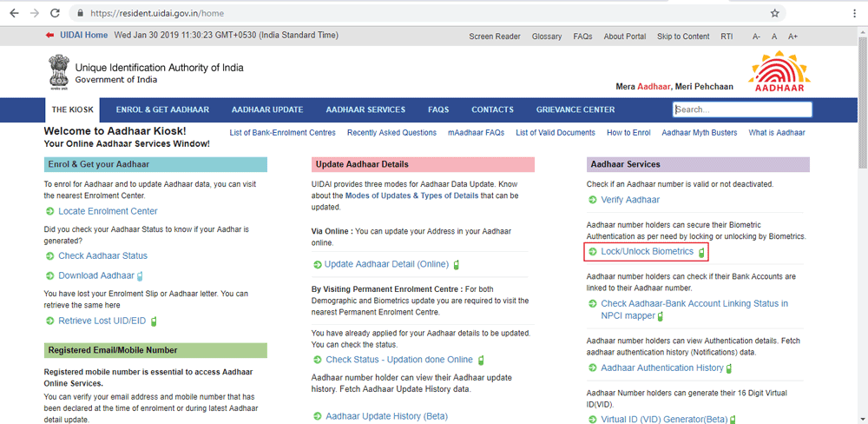Open the Aadhaar Myth Busters link
Screen dimensions: 868x424
pos(699,133)
